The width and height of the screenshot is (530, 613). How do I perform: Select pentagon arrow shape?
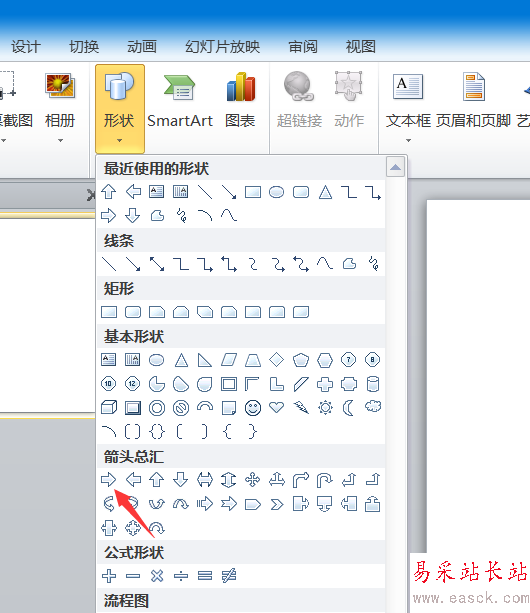pyautogui.click(x=252, y=504)
